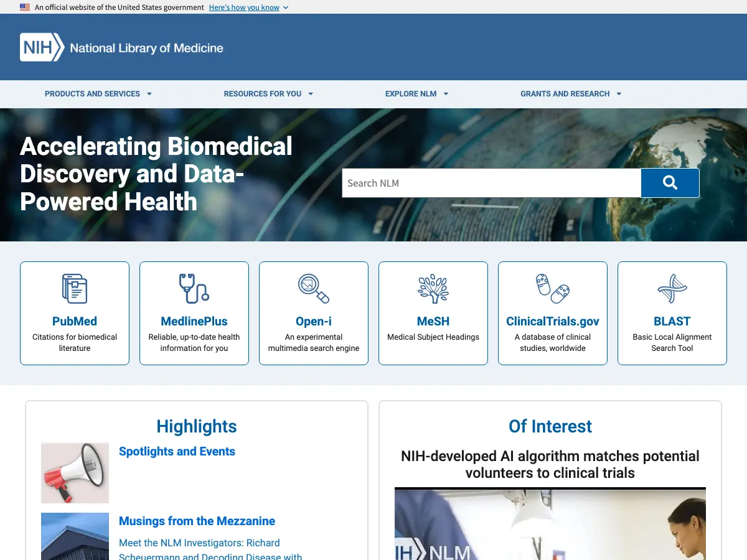The width and height of the screenshot is (747, 560).
Task: Expand the "Here's how you know" chevron
Action: 286,7
